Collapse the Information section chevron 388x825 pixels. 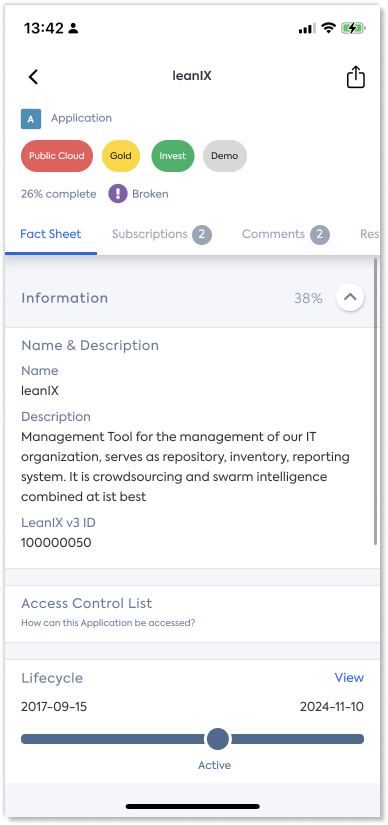click(350, 297)
